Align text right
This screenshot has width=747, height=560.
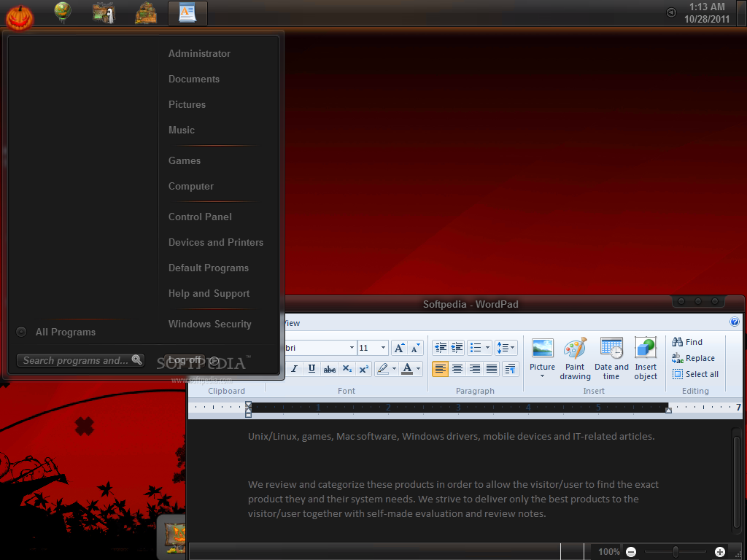coord(474,368)
